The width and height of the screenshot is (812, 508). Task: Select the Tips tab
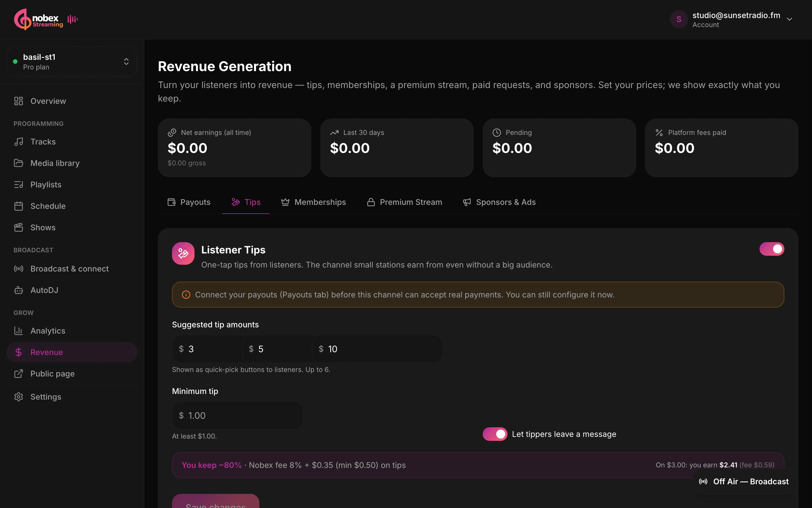coord(246,202)
